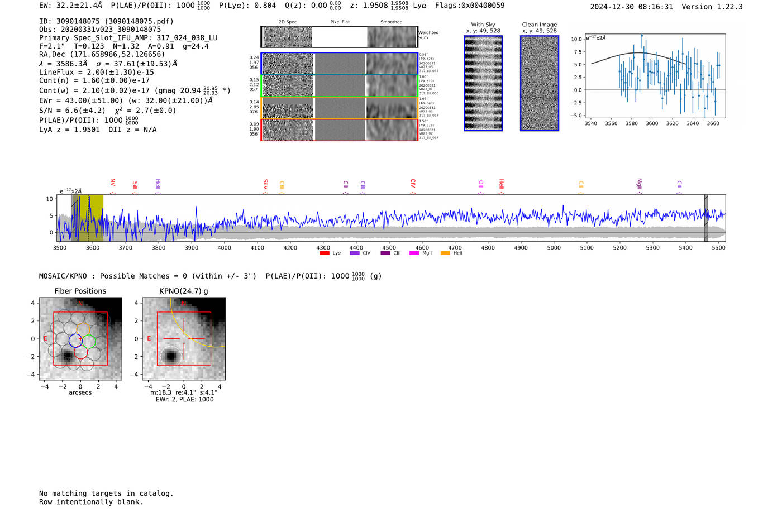Viewport: 782px width, 532px height.
Task: Click the 'arcsecs' axis label
Action: click(80, 392)
